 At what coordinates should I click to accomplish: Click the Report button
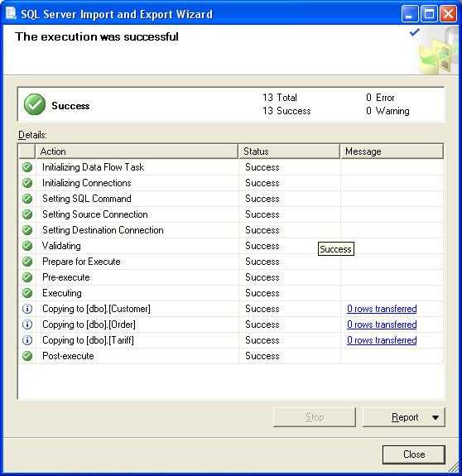click(404, 417)
